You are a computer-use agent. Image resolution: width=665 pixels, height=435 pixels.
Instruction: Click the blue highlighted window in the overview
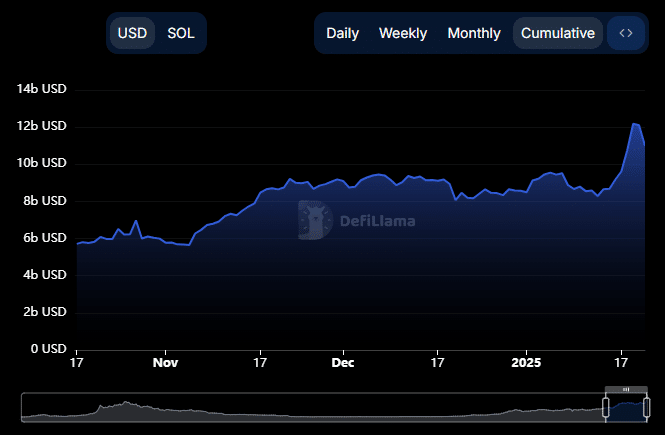(626, 408)
